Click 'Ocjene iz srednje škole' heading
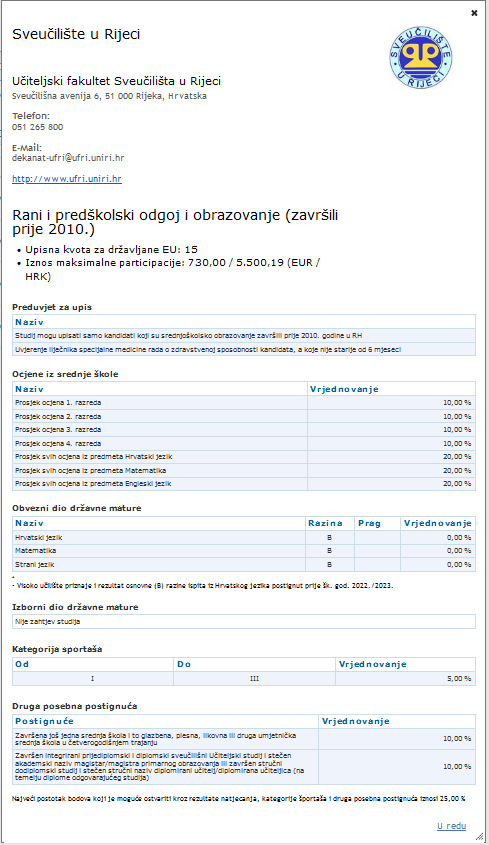The image size is (489, 845). coord(65,374)
